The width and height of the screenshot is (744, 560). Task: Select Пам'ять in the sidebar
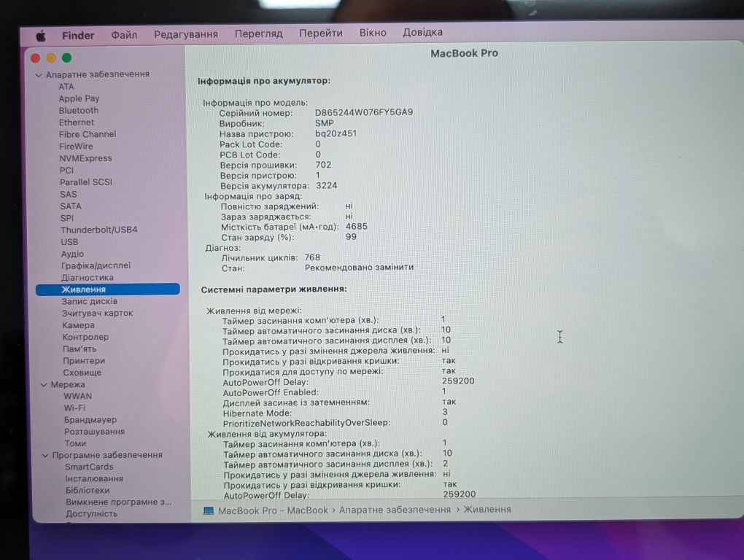tap(80, 349)
